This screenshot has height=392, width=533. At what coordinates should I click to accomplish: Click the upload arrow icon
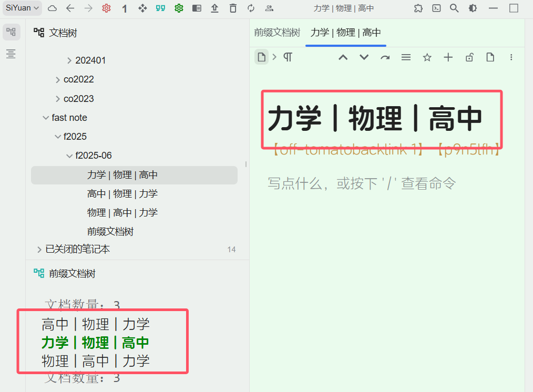point(214,8)
